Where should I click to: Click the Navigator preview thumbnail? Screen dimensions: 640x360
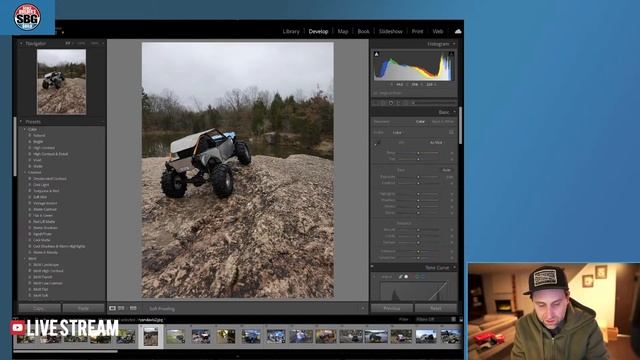point(62,82)
